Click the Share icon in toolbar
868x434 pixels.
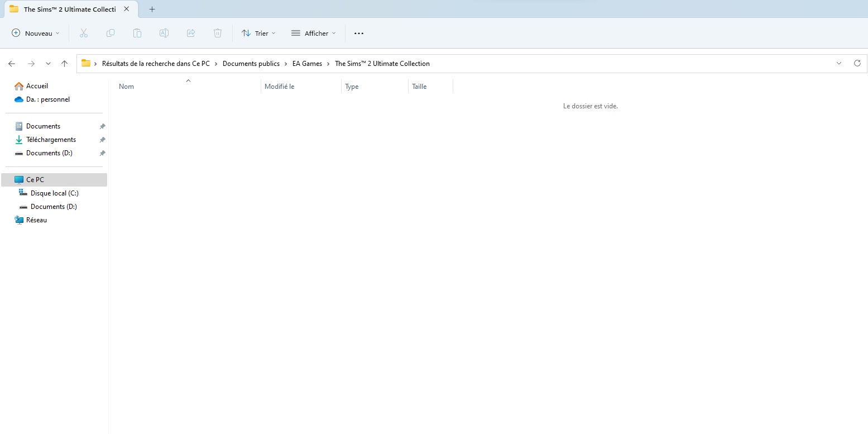tap(191, 34)
